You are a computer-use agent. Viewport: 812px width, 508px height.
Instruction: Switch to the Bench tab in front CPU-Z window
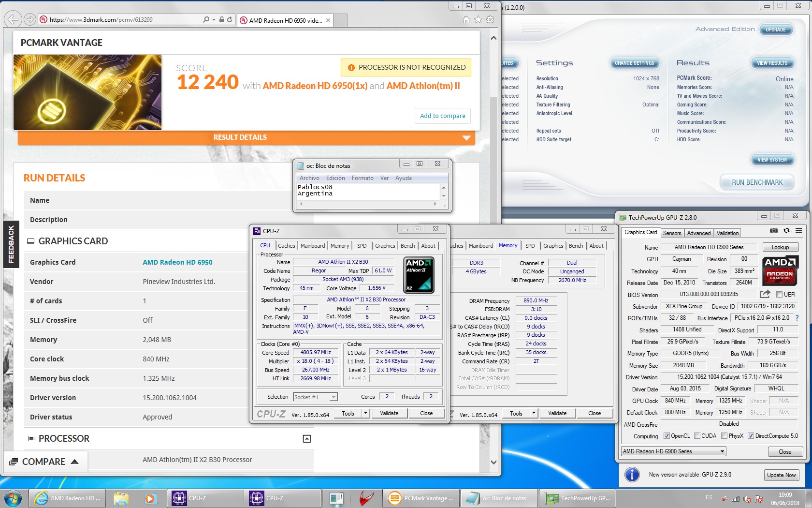point(407,246)
